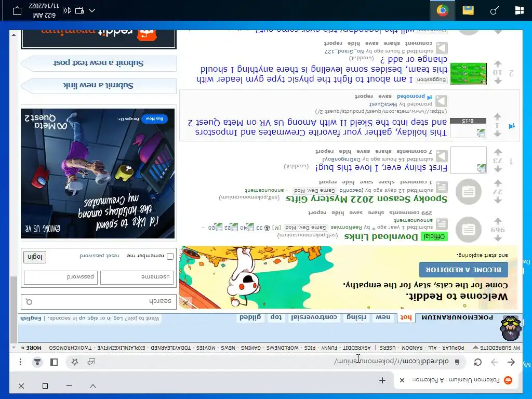Dismiss the Welcome to Reddit banner

185,303
